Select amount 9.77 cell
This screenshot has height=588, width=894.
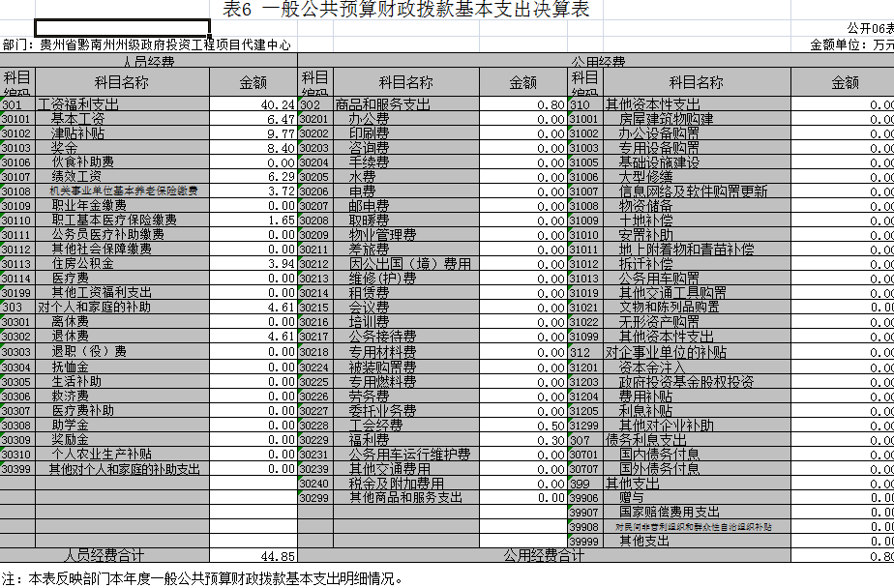coord(253,133)
